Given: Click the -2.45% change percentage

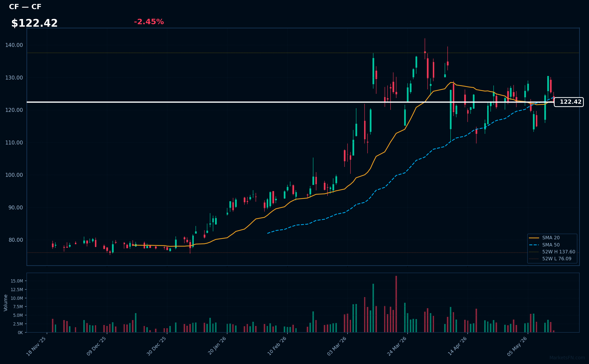Looking at the screenshot, I should [149, 22].
